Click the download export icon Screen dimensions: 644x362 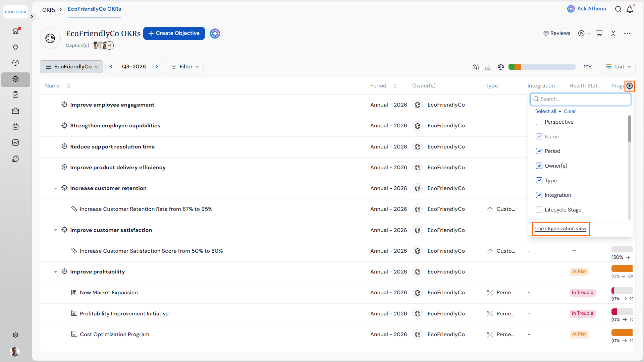(488, 67)
